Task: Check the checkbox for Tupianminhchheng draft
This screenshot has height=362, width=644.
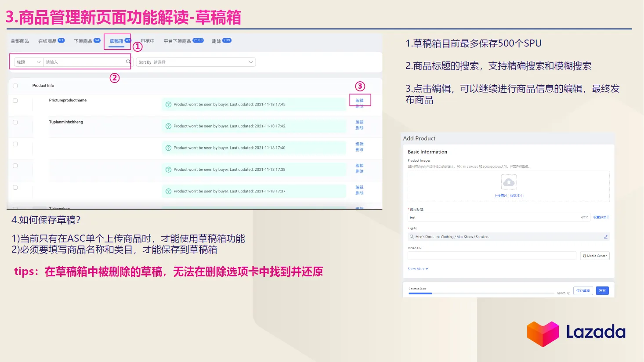Action: coord(15,122)
